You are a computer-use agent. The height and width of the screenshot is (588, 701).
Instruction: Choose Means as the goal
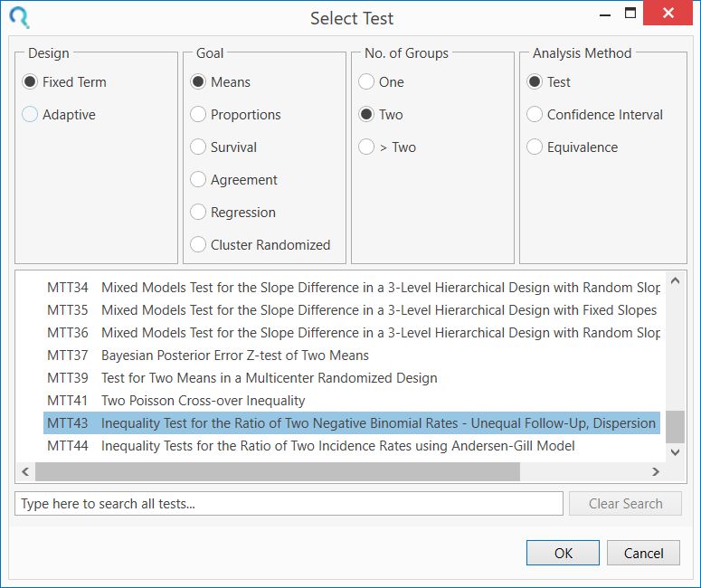click(x=221, y=82)
